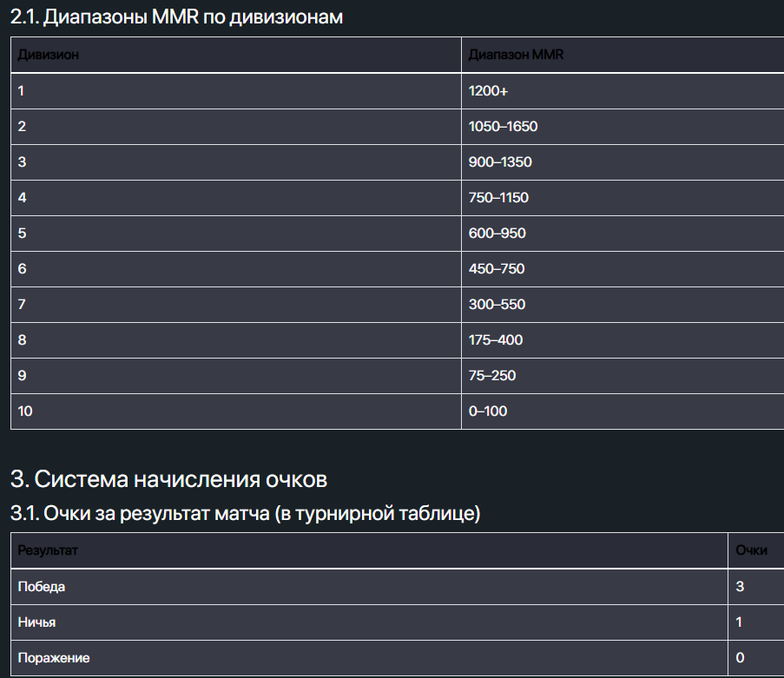Viewport: 784px width, 678px height.
Task: Click the "900–1350" MMR range cell
Action: 500,162
